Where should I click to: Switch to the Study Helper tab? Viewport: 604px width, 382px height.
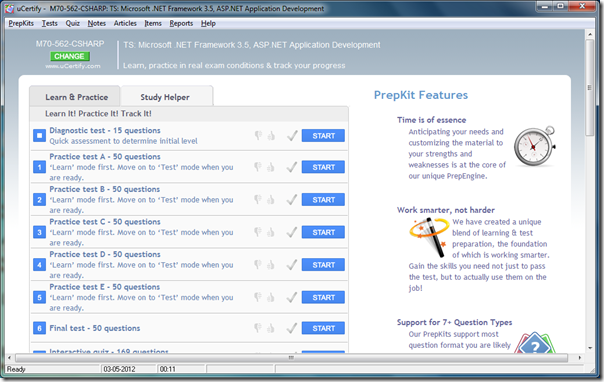pos(166,96)
